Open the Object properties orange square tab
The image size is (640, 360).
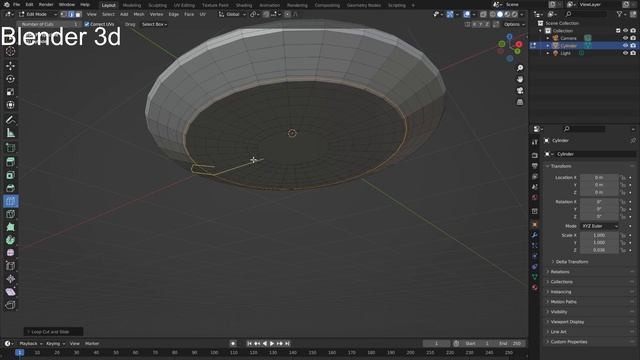(535, 224)
